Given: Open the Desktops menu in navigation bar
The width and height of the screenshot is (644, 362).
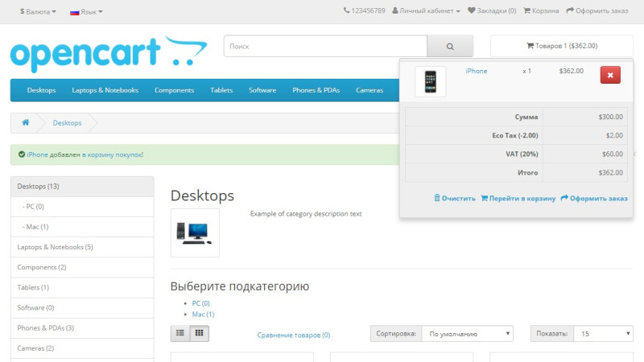Looking at the screenshot, I should (42, 90).
